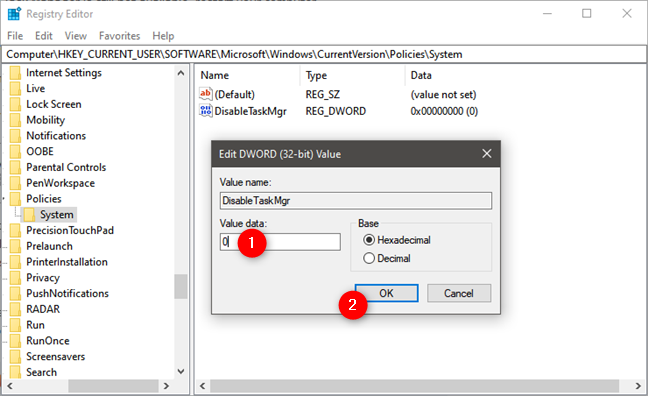Viewport: 648px width, 396px height.
Task: Click the 0x00000000 (0) data cell
Action: click(444, 111)
